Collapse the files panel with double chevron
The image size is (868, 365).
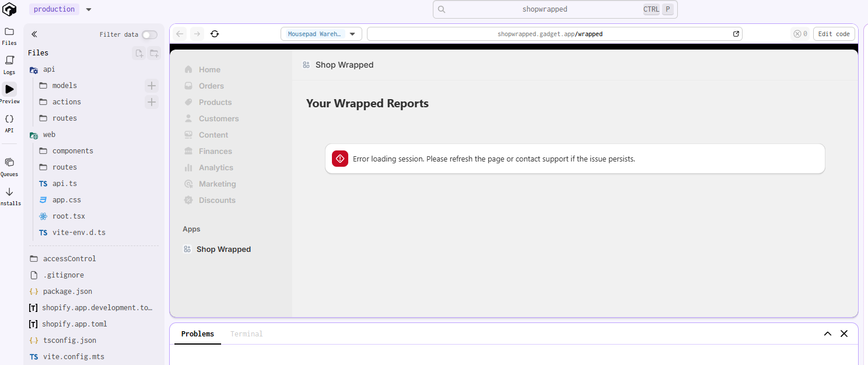[x=34, y=34]
